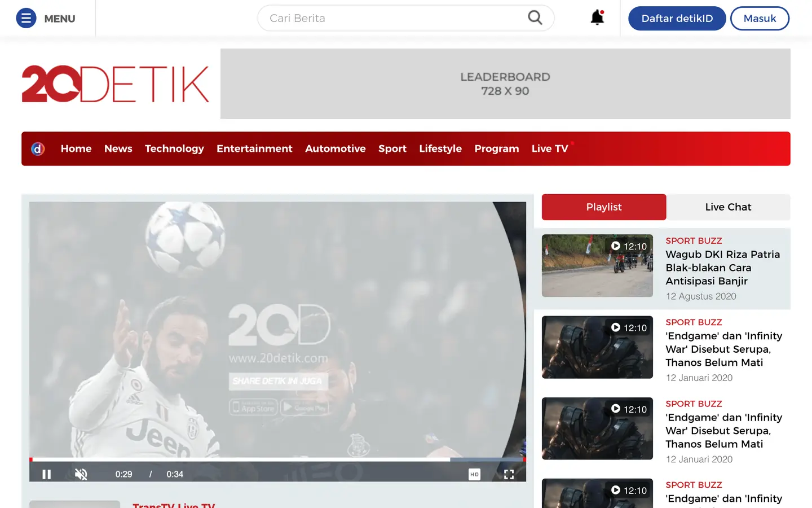Click the 12 Agustus 2020 date text
812x508 pixels.
coord(701,296)
